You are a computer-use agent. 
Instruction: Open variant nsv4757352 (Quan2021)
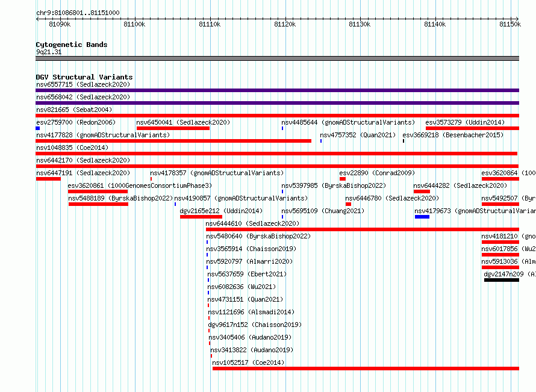coord(358,135)
